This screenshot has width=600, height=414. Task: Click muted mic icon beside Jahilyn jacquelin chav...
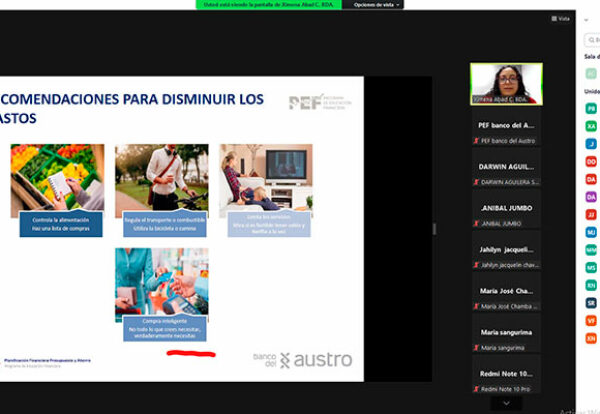(x=476, y=265)
